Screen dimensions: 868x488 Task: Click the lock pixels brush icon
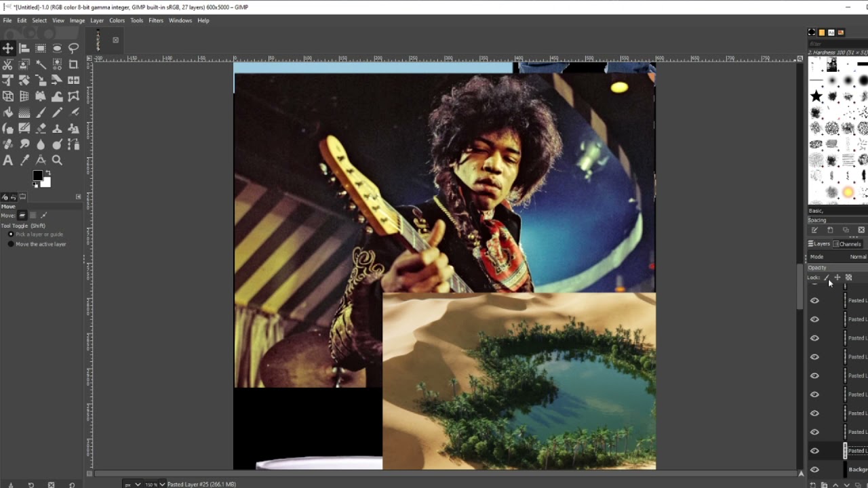827,277
